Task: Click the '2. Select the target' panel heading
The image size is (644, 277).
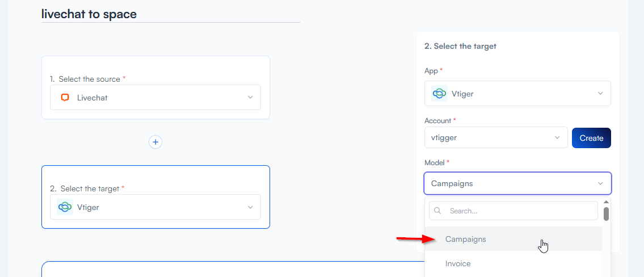Action: click(x=460, y=46)
